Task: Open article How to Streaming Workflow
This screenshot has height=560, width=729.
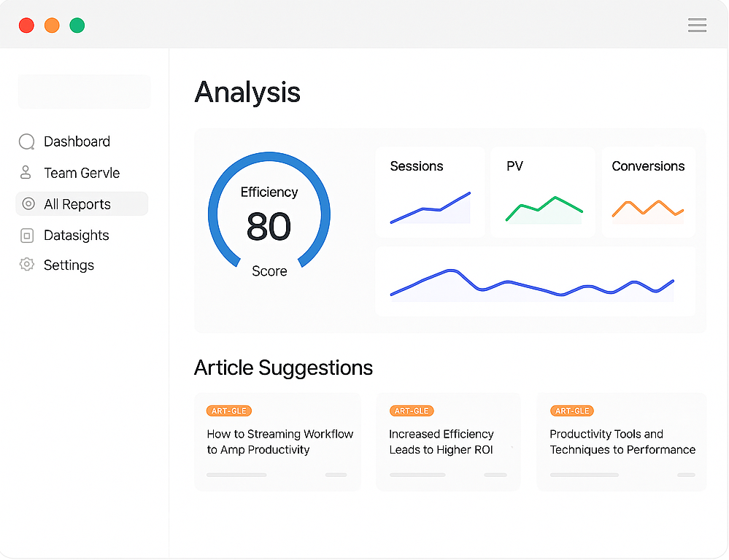Action: coord(279,442)
